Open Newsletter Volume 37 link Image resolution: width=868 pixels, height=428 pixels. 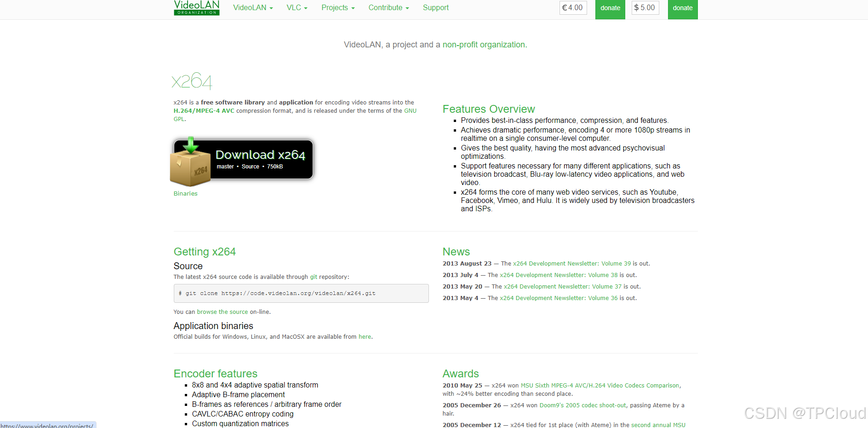point(563,287)
